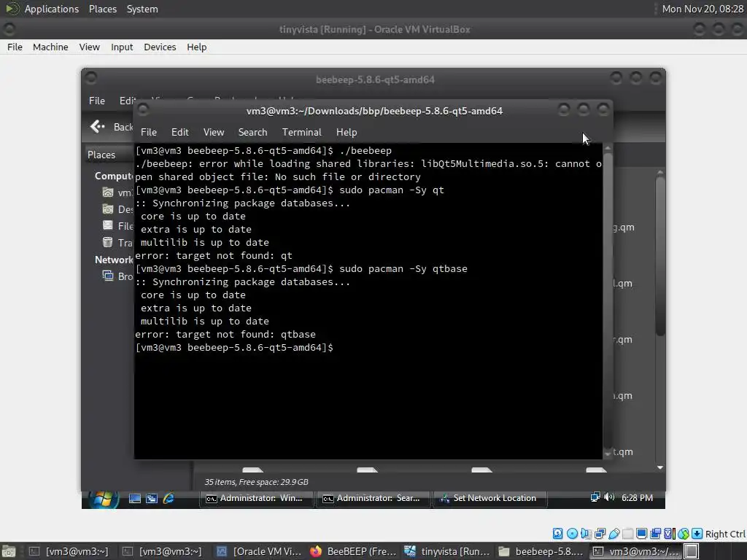Click the Vista tray volume speaker icon

point(609,497)
